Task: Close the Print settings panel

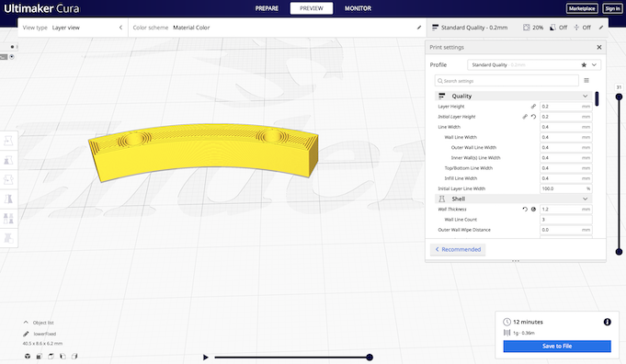Action: (x=598, y=47)
